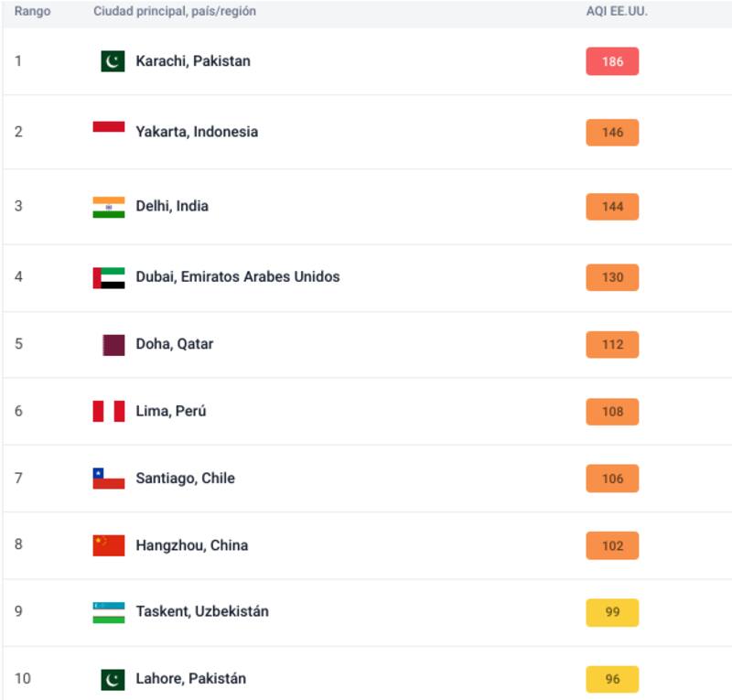Click the Chile flag next to Santiago

109,479
